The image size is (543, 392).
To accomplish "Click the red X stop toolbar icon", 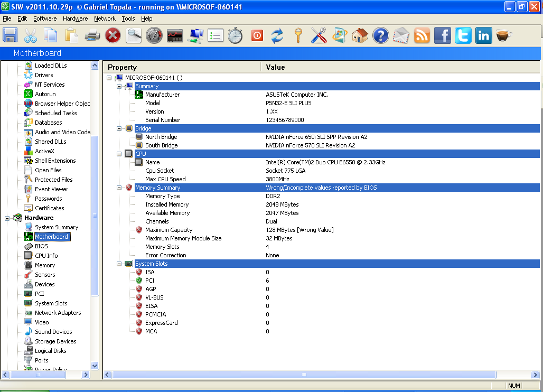I will click(x=113, y=35).
